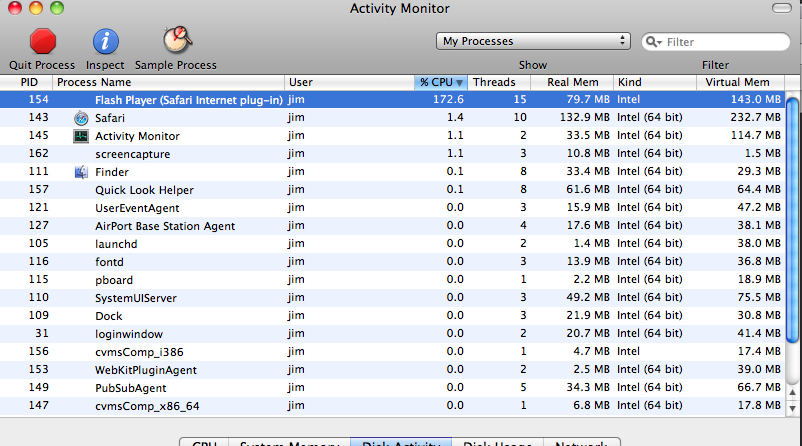Sort by the Kind column header
This screenshot has width=802, height=446.
point(655,82)
